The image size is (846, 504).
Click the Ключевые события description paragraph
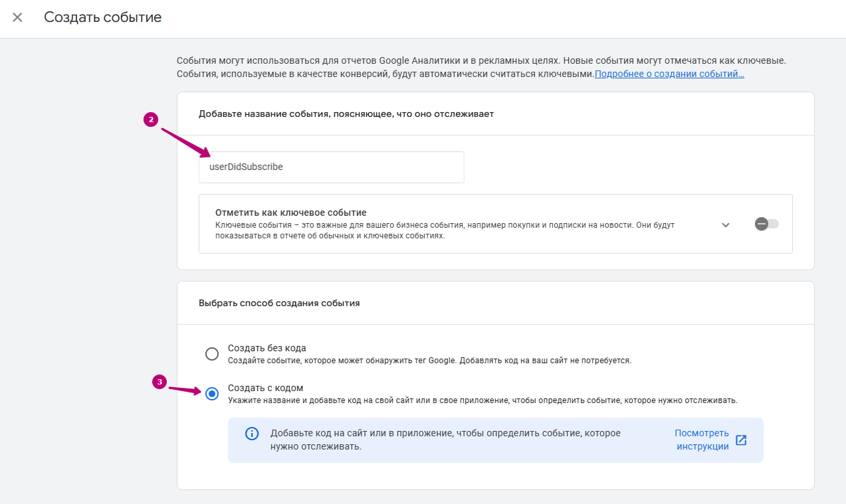[445, 230]
